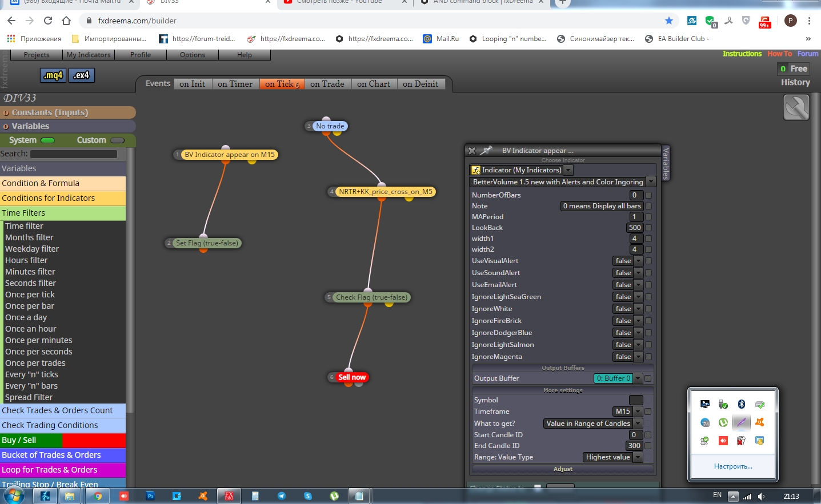Open My Indicators menu
This screenshot has height=504, width=821.
point(89,55)
